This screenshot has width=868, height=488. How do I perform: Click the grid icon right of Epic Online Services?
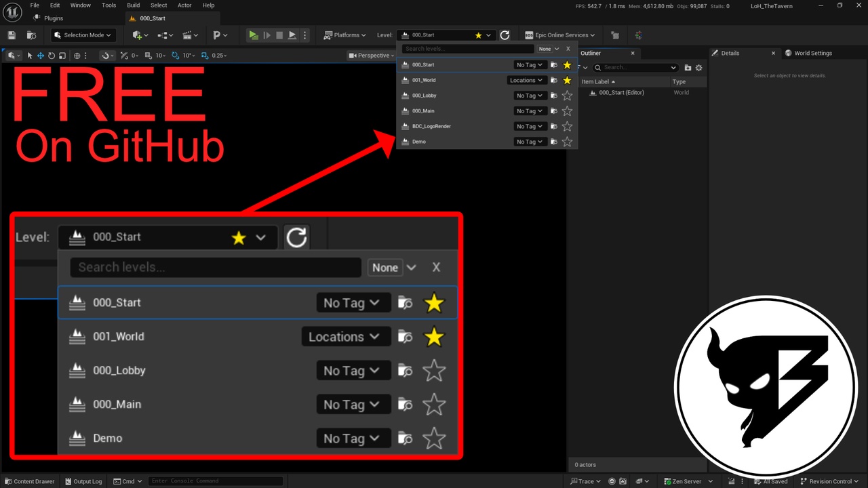point(614,35)
